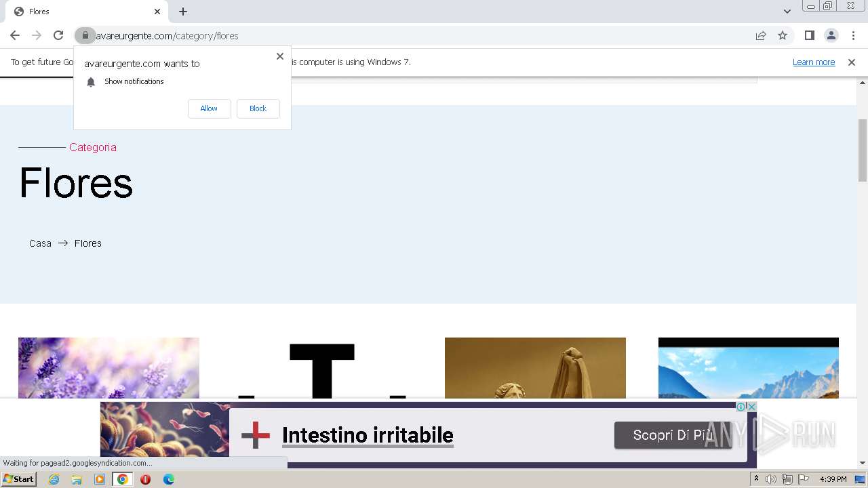Go back to the previous page
This screenshot has height=488, width=868.
(x=15, y=35)
